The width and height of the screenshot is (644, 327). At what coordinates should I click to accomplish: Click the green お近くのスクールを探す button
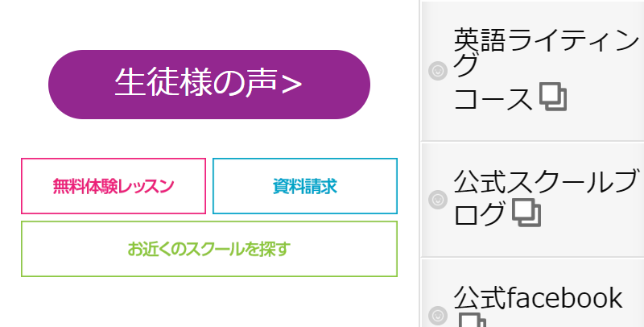(209, 249)
